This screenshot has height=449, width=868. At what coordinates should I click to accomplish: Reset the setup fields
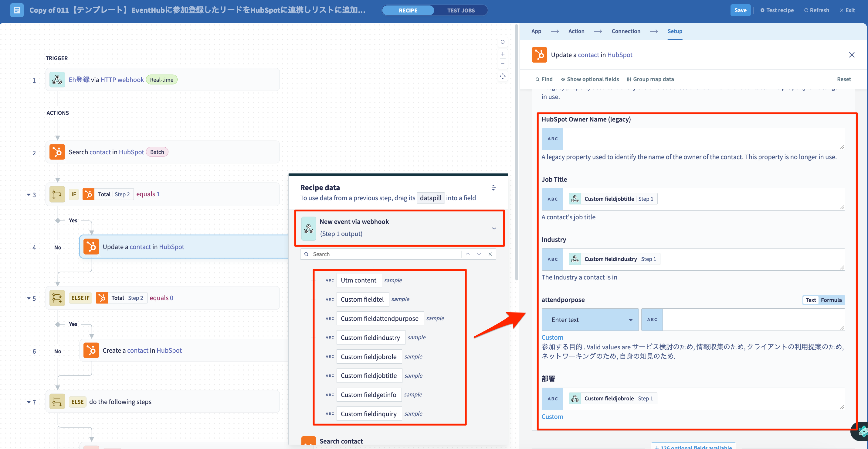click(843, 79)
